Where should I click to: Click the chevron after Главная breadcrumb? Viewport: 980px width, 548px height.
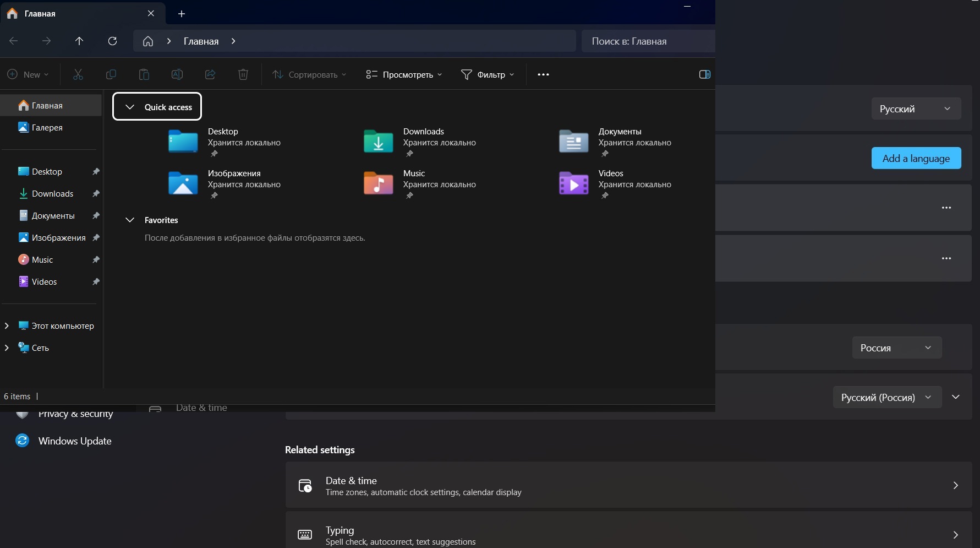(233, 41)
